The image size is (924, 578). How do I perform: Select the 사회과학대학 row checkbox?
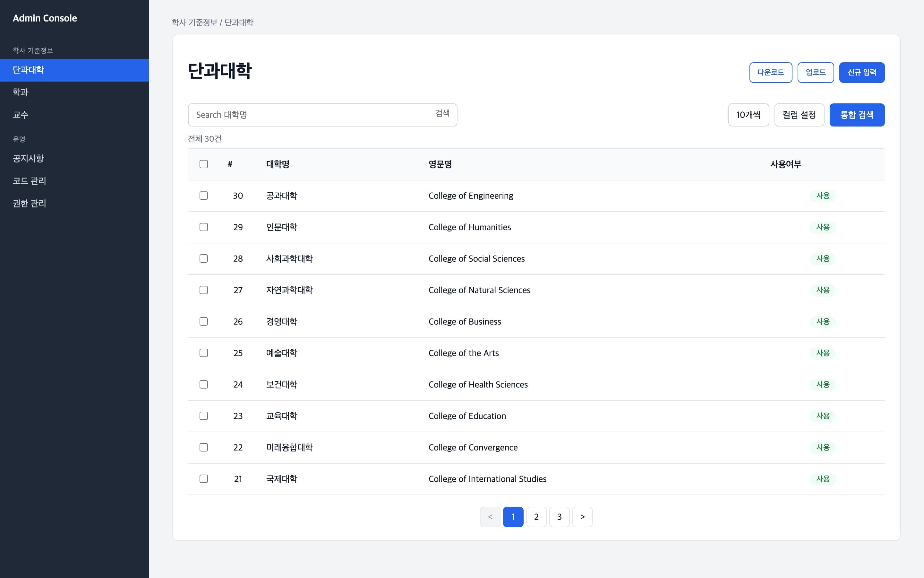point(203,258)
